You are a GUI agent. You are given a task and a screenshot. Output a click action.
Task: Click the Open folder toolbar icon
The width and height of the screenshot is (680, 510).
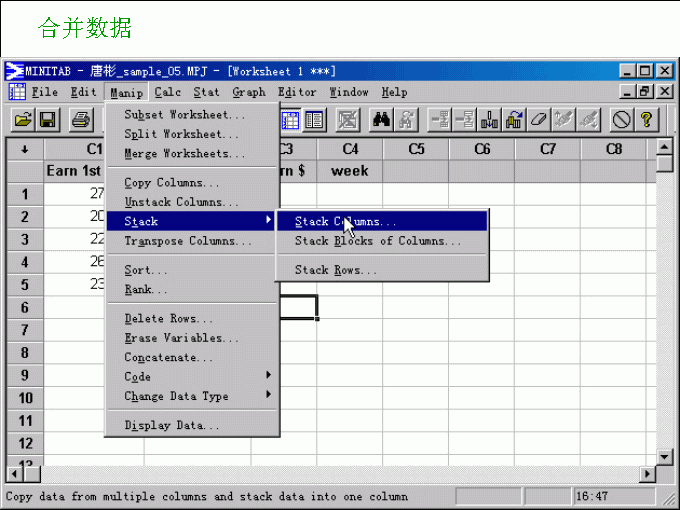(22, 120)
